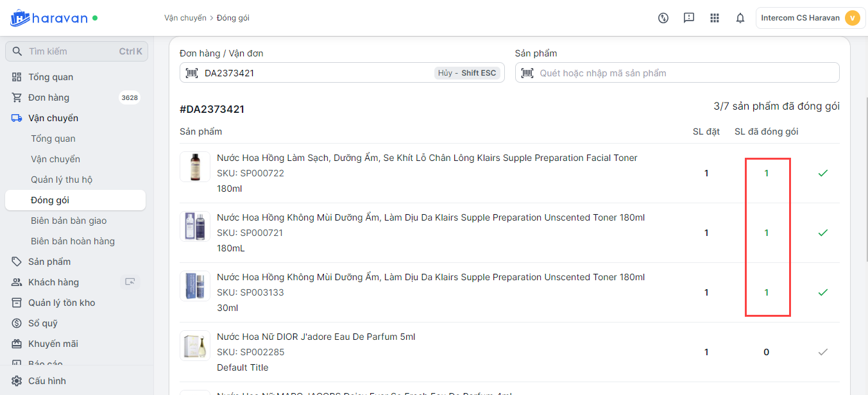The height and width of the screenshot is (395, 868).
Task: Click packed quantity 0 for DIOR row
Action: [767, 352]
